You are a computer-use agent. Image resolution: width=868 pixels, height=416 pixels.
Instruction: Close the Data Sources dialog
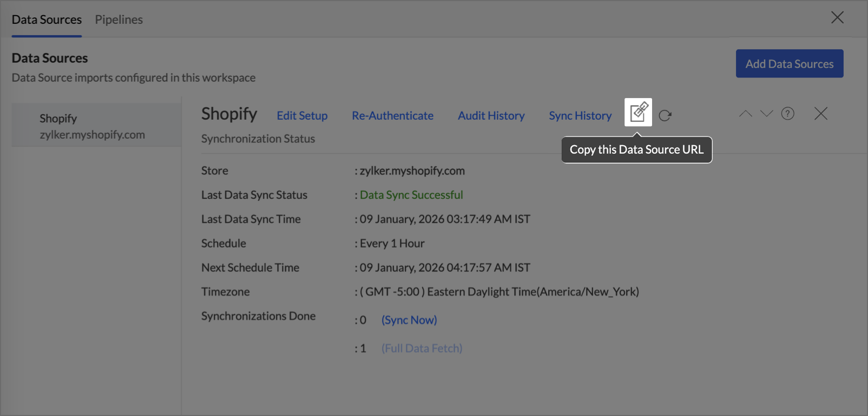[837, 18]
